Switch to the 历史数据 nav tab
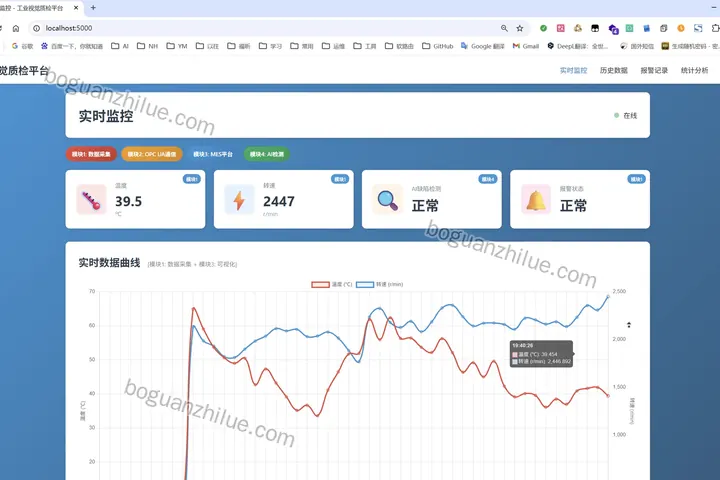 point(613,70)
